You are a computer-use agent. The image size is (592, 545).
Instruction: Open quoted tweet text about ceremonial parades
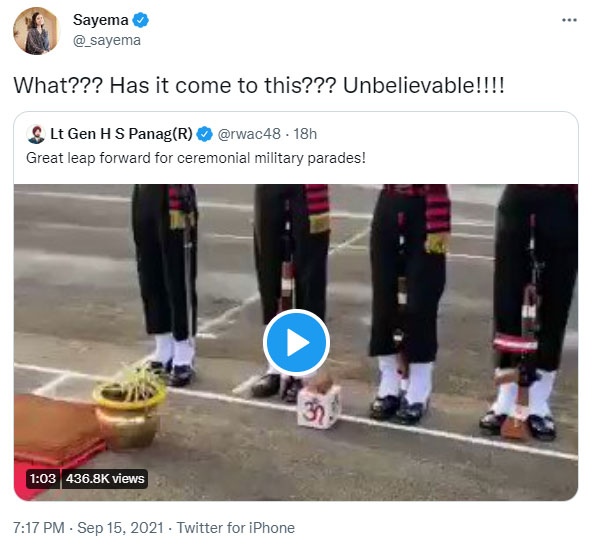tap(196, 158)
